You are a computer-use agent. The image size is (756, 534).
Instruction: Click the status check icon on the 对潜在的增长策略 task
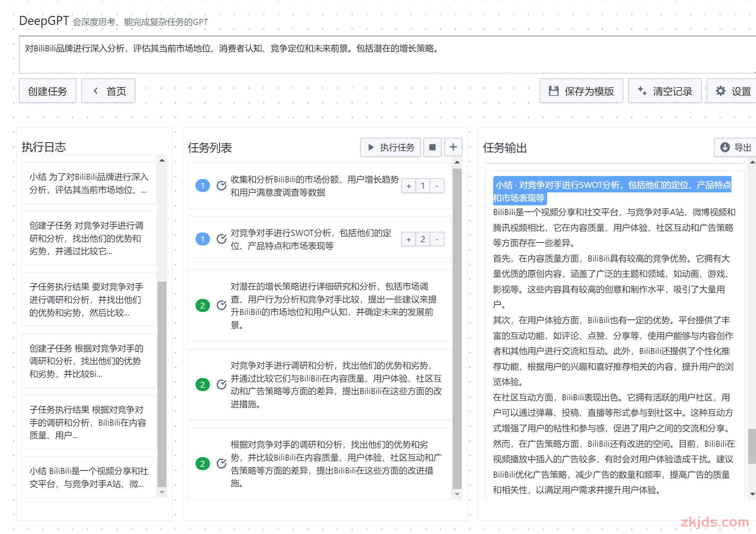[x=222, y=306]
